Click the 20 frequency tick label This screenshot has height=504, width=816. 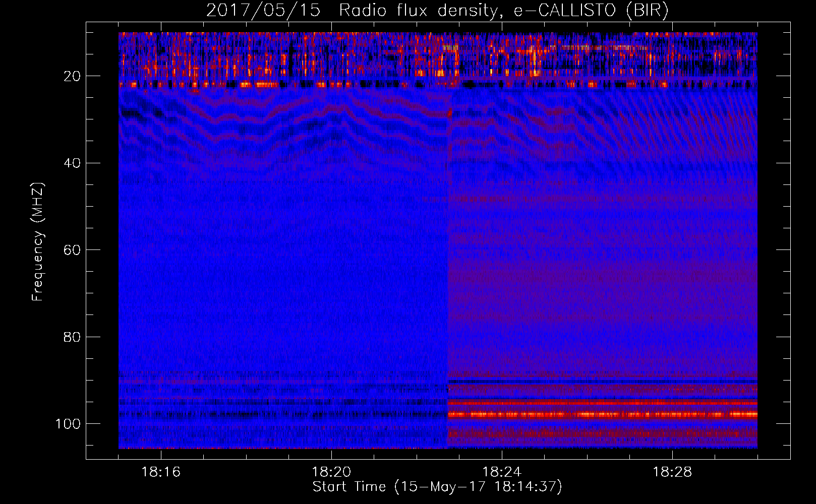tap(72, 76)
